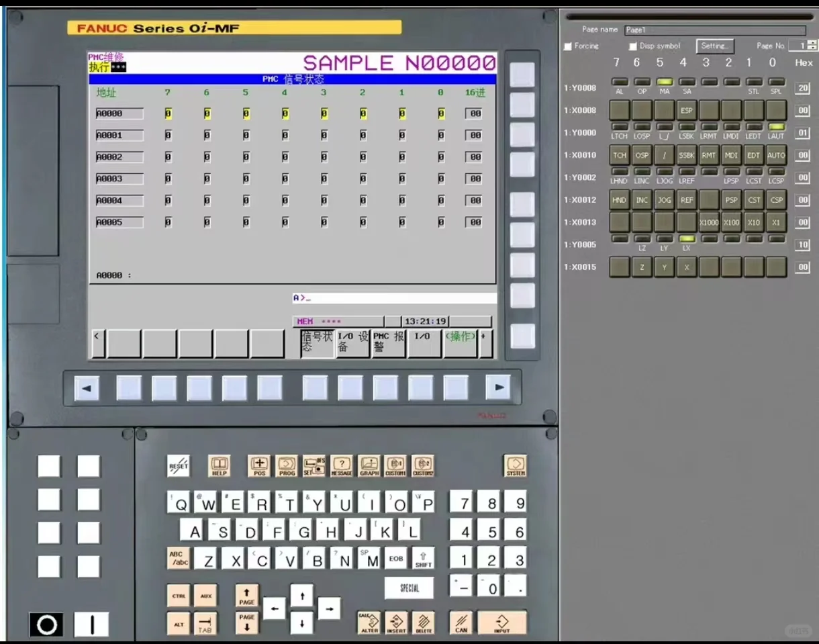Select the PMC 报警 soft key on screen

point(389,343)
